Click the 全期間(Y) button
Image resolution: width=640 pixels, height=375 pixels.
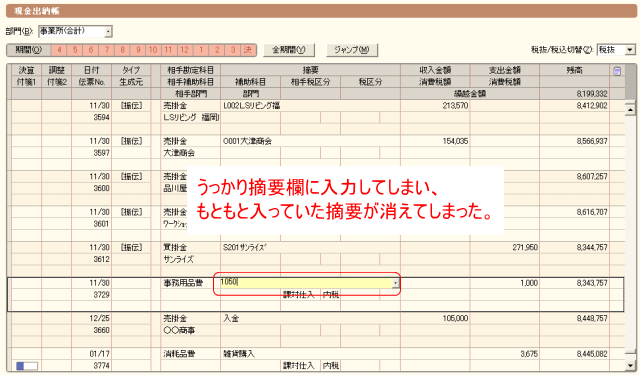[x=289, y=50]
